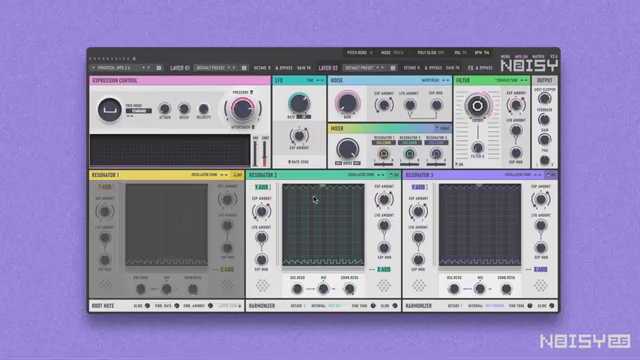Click Resonator 3 right randomize dots icon

[x=540, y=285]
